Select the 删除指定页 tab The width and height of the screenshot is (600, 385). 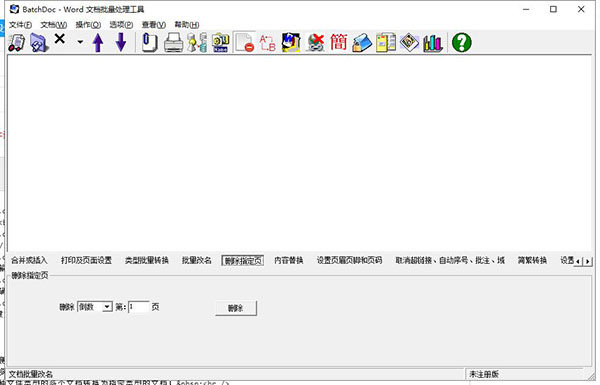(243, 261)
